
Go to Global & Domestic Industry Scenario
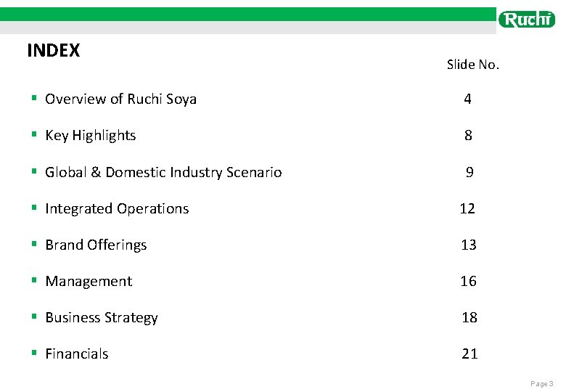click(x=163, y=172)
